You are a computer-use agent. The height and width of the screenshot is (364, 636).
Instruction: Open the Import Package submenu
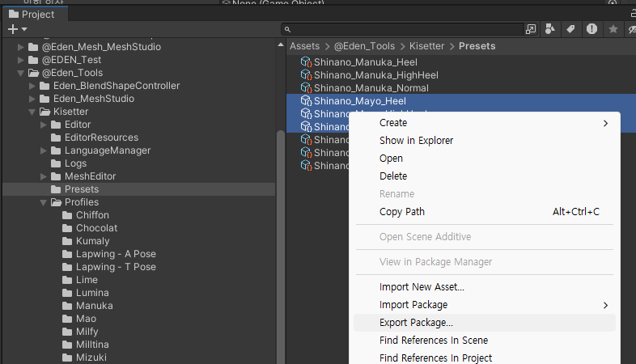[x=485, y=305]
